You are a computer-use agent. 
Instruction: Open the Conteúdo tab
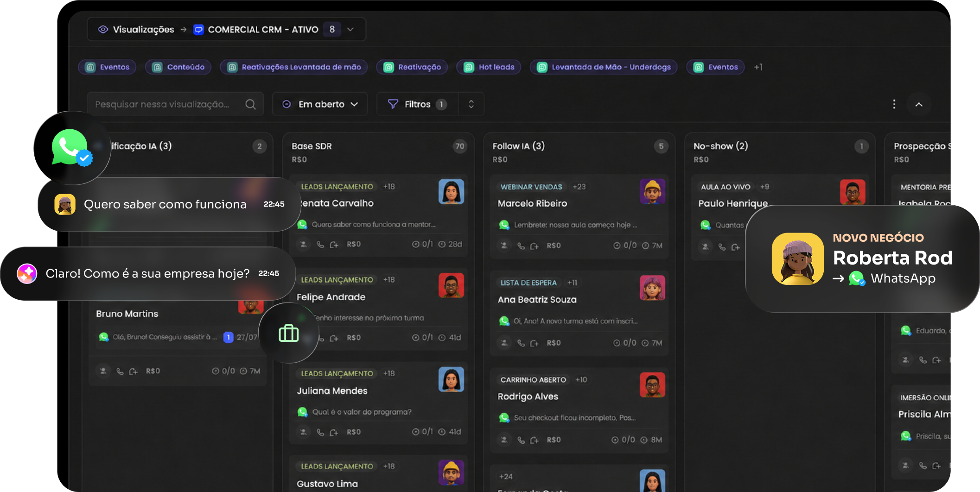coord(178,67)
